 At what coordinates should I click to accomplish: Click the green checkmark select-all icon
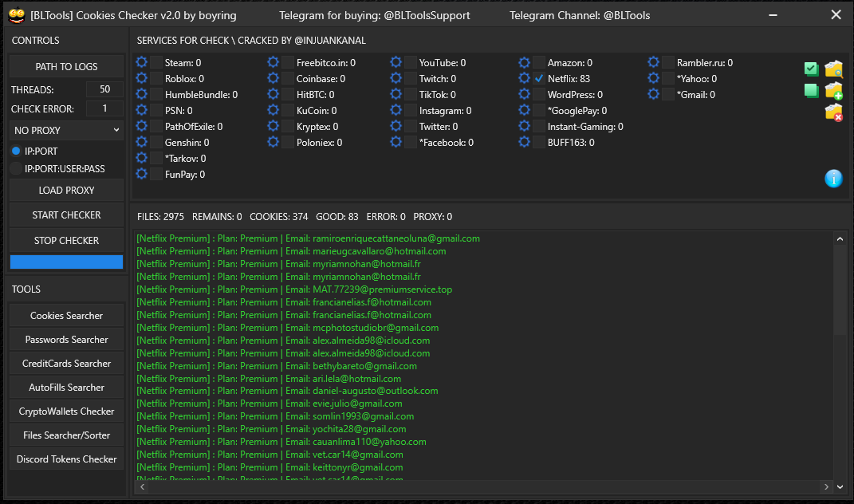click(811, 69)
